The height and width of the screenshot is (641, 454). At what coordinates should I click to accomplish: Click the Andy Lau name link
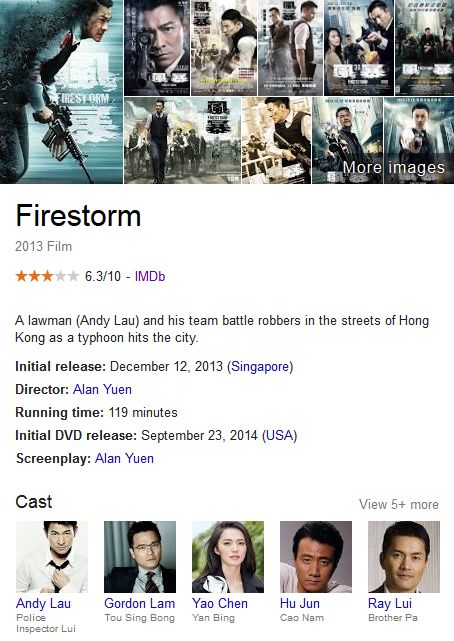[x=43, y=603]
